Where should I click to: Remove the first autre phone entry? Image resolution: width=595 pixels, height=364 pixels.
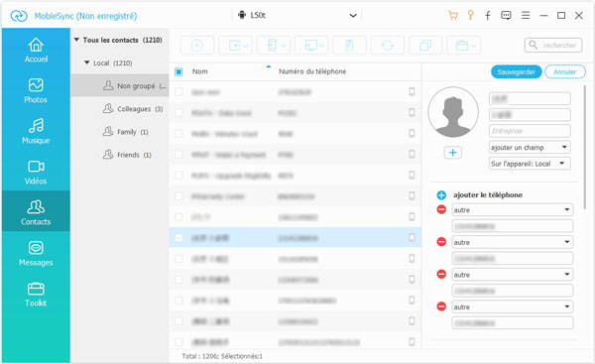pyautogui.click(x=441, y=209)
